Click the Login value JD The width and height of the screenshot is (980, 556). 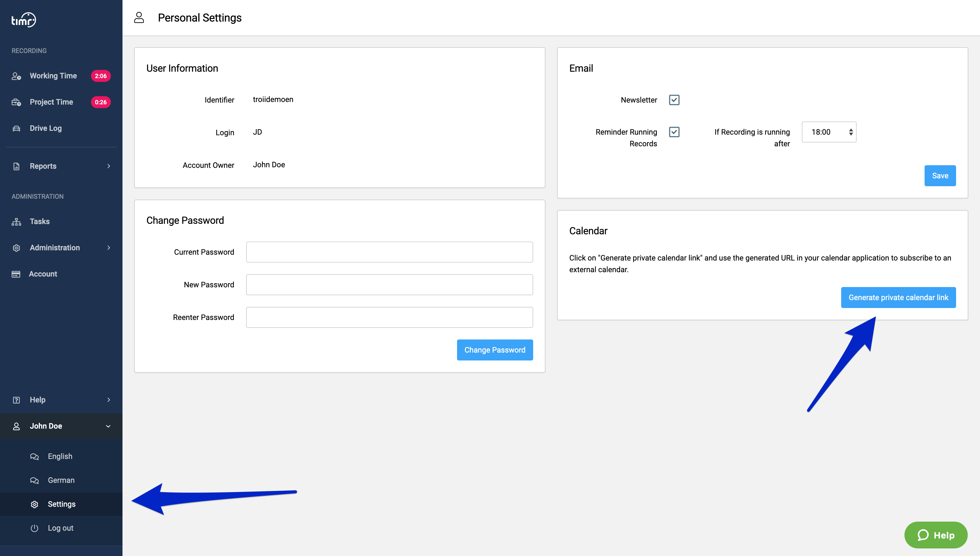[x=257, y=132]
